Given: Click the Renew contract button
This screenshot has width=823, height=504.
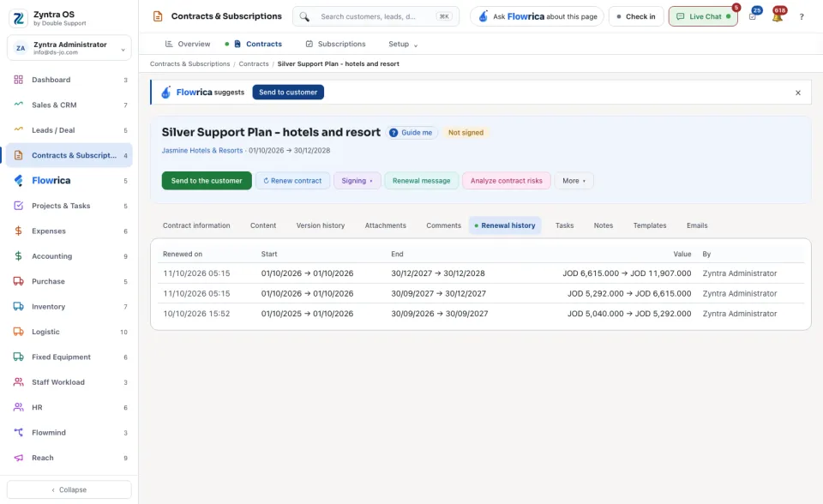Looking at the screenshot, I should (292, 181).
